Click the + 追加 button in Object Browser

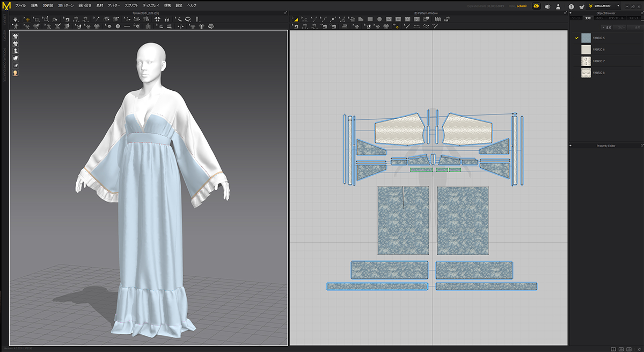click(x=607, y=27)
